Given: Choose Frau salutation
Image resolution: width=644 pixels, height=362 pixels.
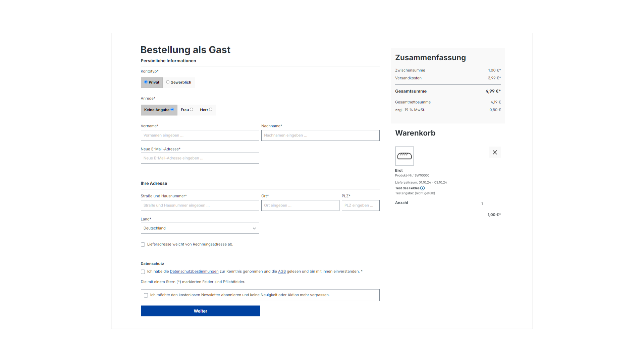Looking at the screenshot, I should 187,110.
